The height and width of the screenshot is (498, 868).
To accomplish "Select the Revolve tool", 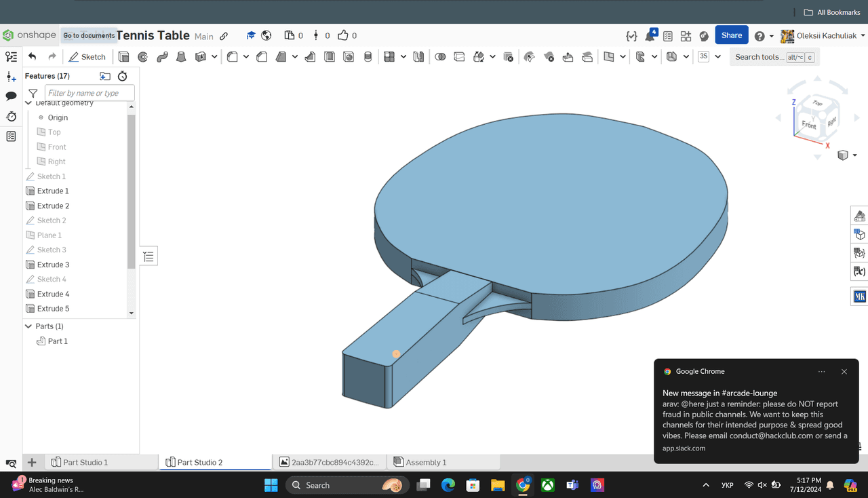I will pos(143,57).
